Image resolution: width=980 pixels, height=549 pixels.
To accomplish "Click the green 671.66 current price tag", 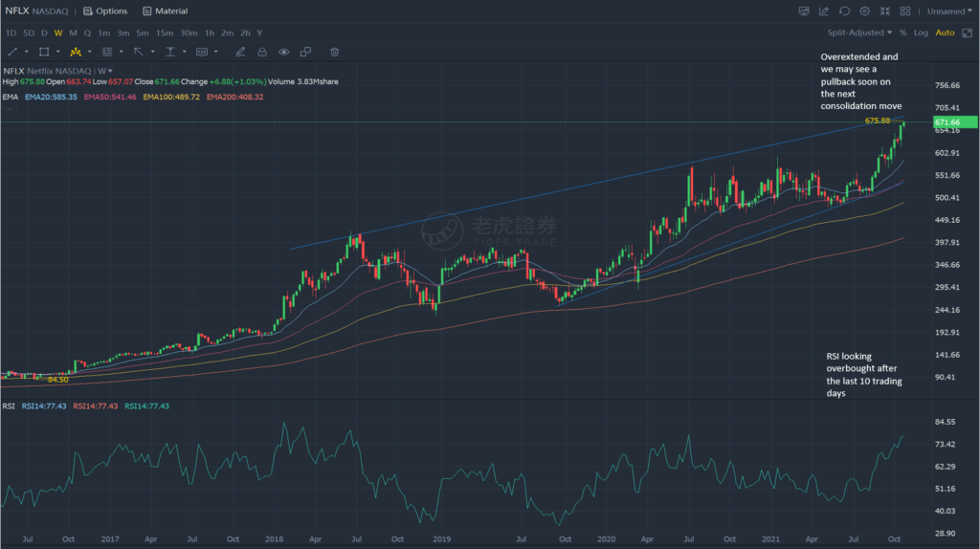I will tap(955, 121).
